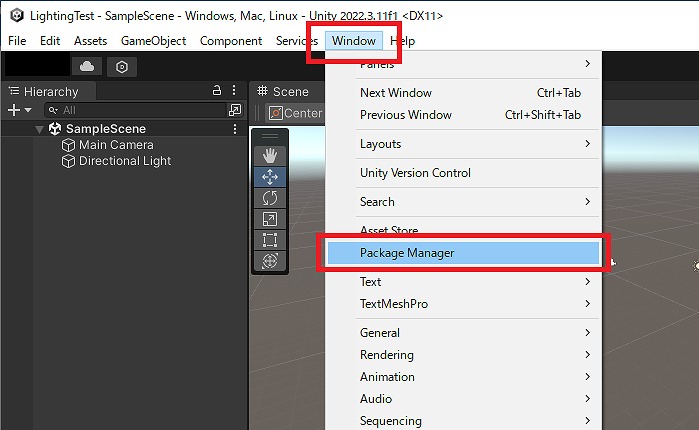Image resolution: width=699 pixels, height=430 pixels.
Task: Open the Unity Version Control toolbar icon
Action: (x=122, y=67)
